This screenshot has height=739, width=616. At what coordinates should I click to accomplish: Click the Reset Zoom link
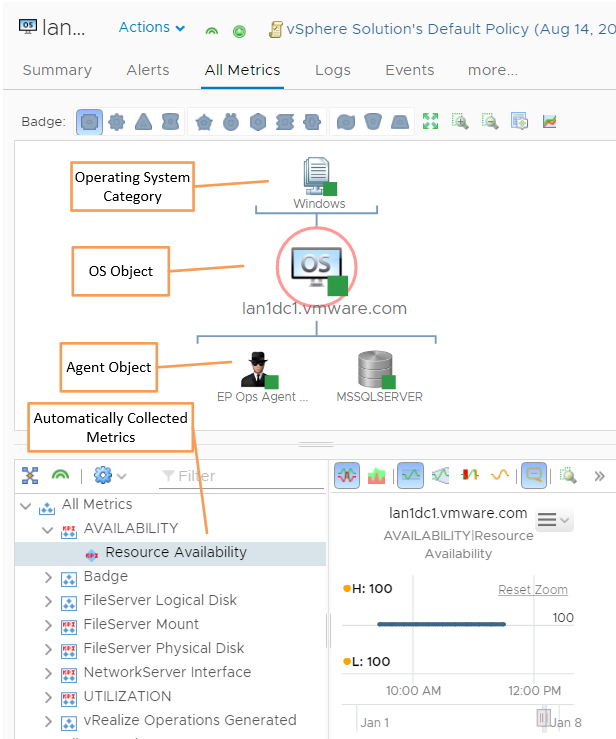pyautogui.click(x=533, y=590)
